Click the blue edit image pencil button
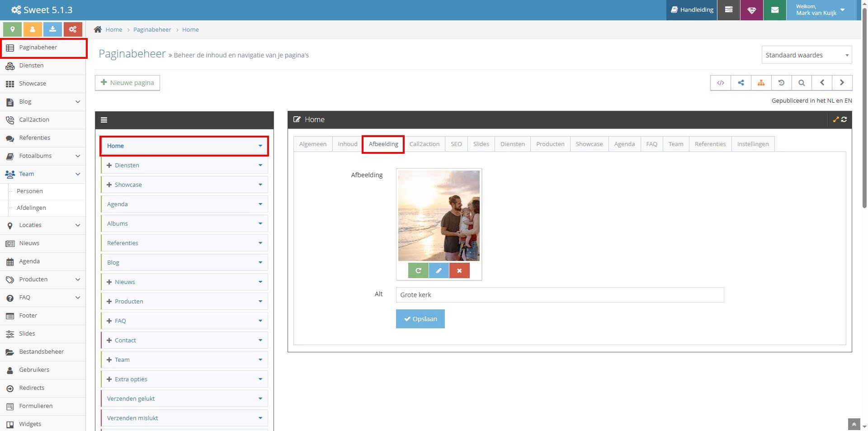 pyautogui.click(x=439, y=270)
